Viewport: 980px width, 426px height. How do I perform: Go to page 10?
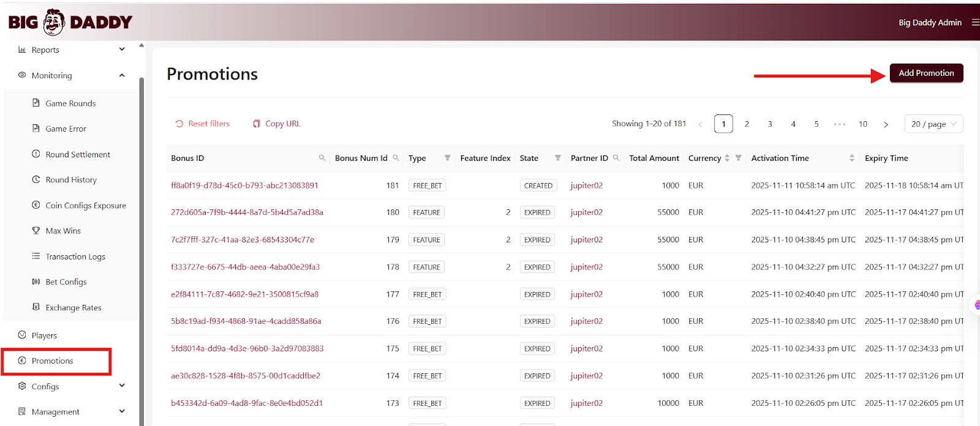point(863,124)
